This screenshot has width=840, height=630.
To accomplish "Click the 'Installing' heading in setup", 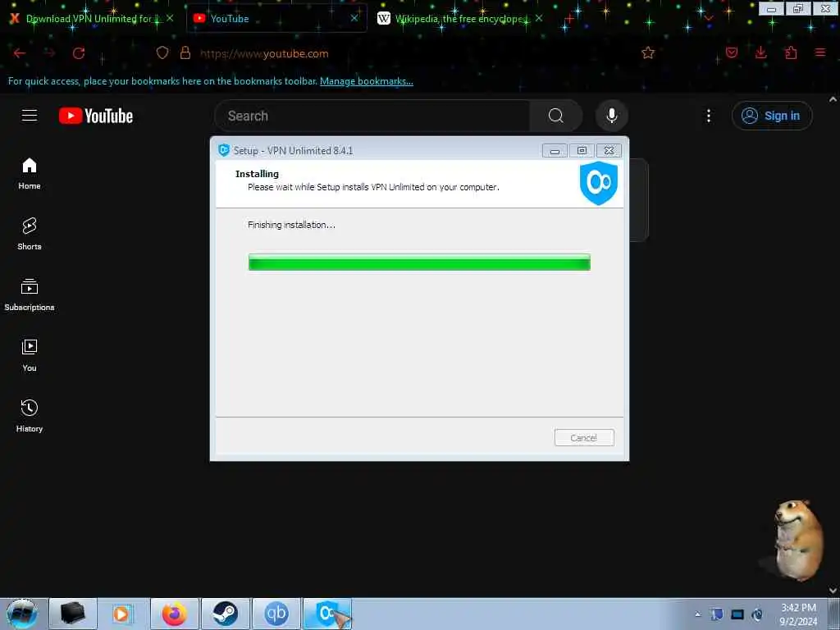I will click(x=257, y=174).
